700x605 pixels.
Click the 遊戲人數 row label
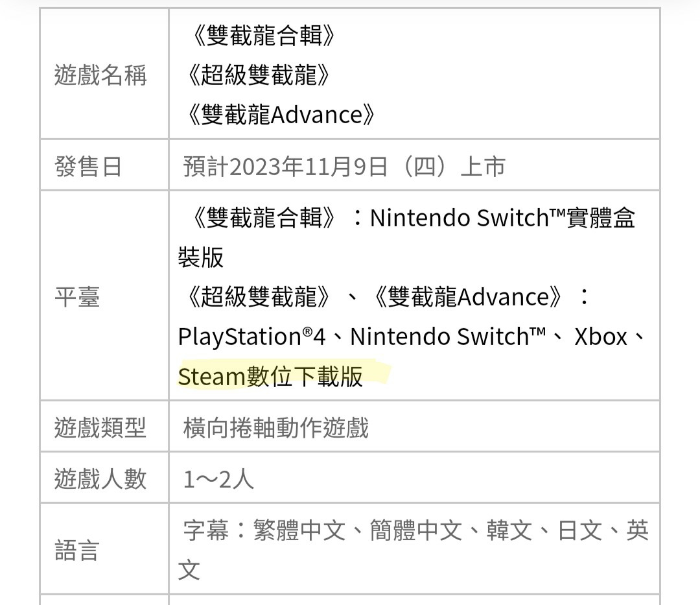100,480
